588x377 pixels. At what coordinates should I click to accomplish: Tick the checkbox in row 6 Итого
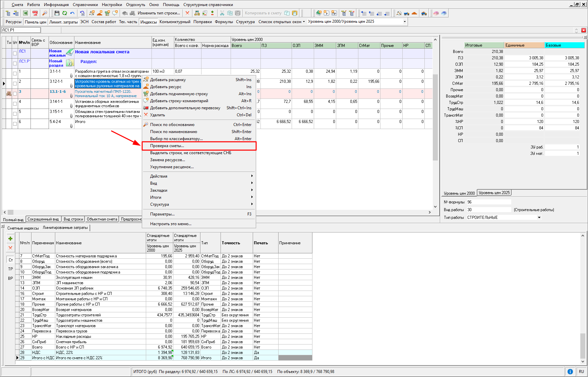click(15, 124)
